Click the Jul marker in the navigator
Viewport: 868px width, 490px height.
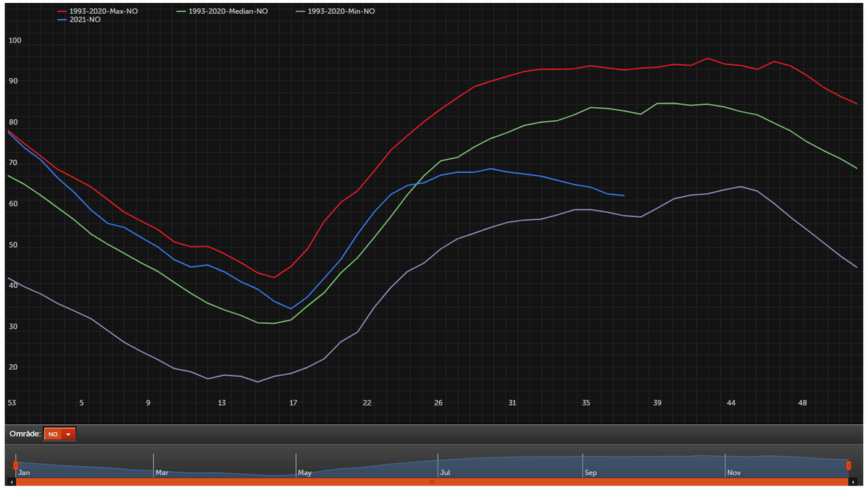[445, 473]
